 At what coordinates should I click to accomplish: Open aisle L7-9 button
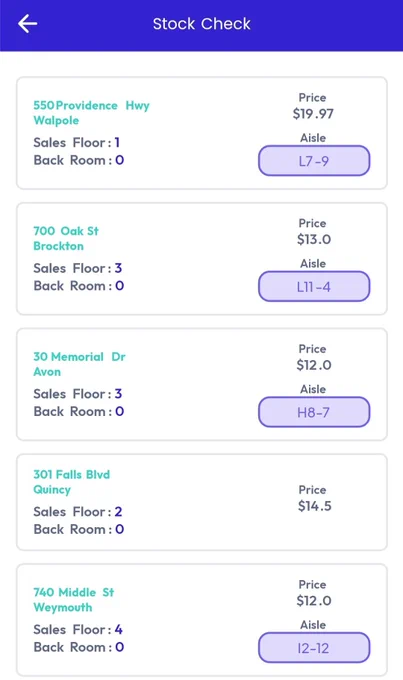[314, 161]
